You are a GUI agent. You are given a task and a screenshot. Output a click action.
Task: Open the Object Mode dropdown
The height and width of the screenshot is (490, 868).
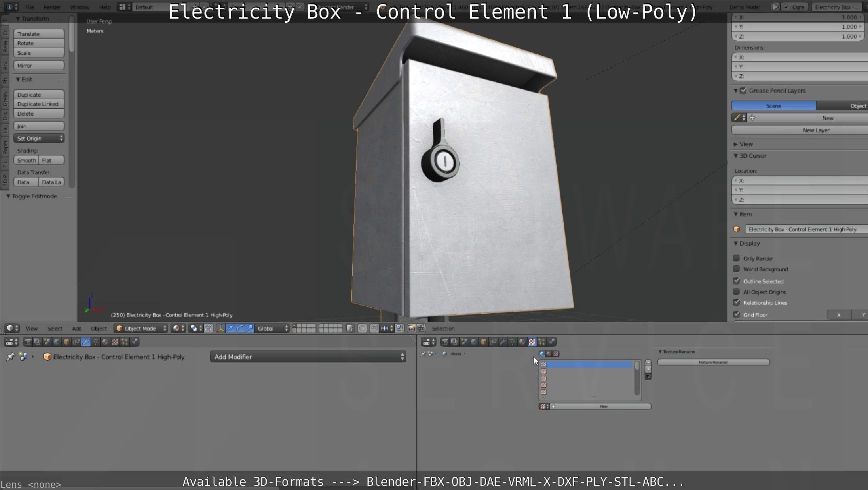tap(141, 328)
